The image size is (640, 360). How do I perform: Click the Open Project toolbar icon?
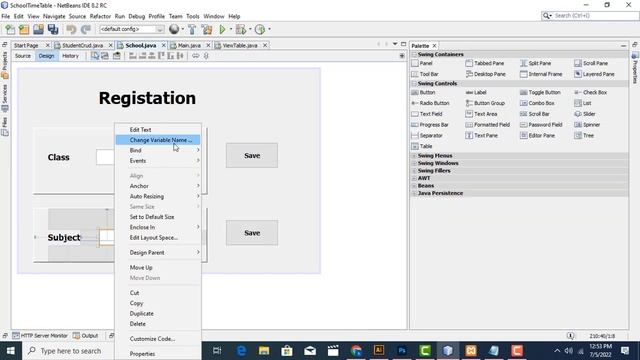tap(38, 29)
